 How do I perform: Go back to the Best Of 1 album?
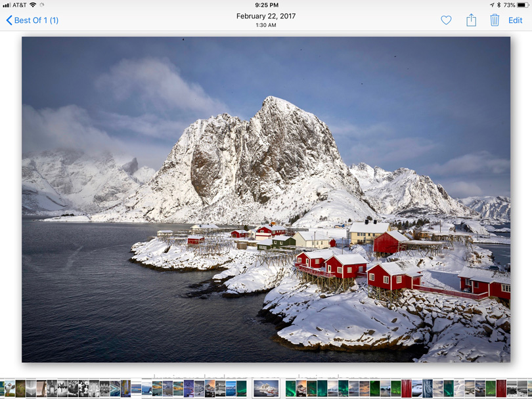click(x=32, y=20)
